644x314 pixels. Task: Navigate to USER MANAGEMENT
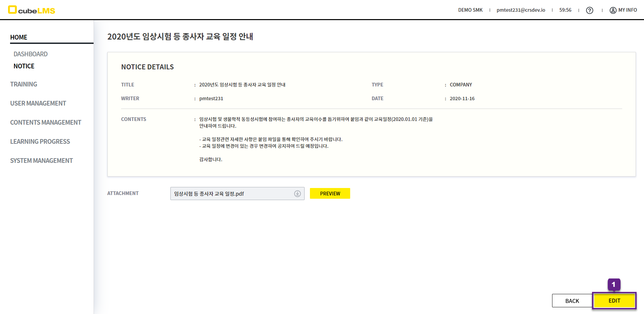38,103
